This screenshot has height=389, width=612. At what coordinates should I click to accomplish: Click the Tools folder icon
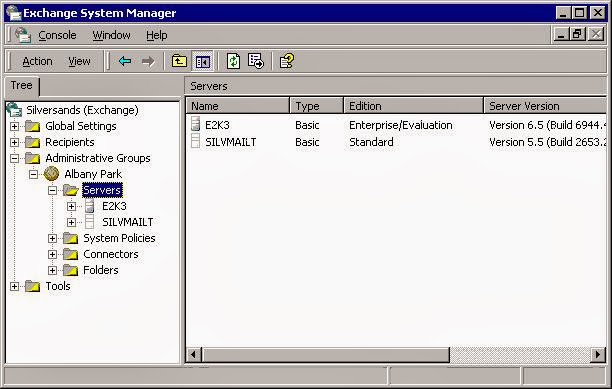(x=32, y=286)
